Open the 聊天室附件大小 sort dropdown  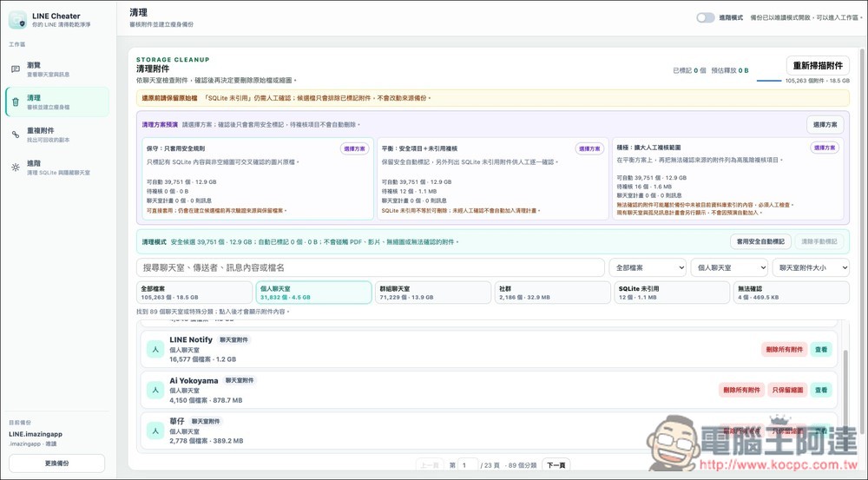tap(811, 267)
